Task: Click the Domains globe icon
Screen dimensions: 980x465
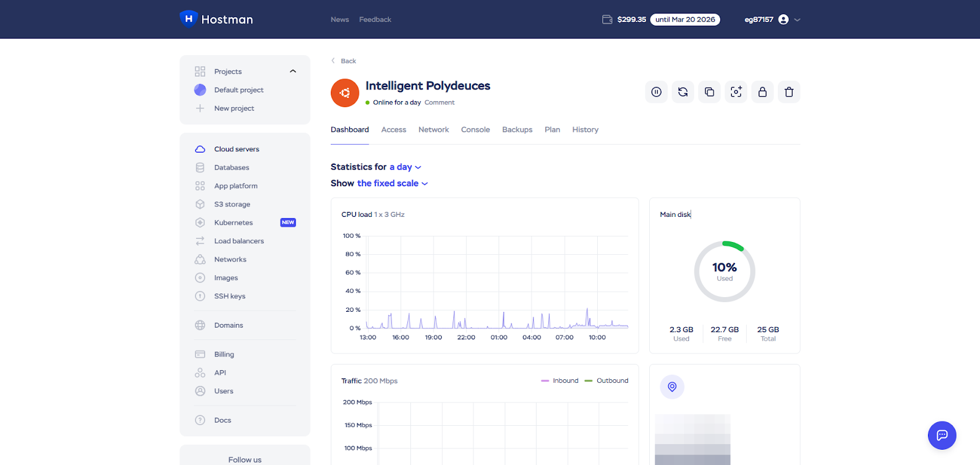Action: [x=200, y=325]
